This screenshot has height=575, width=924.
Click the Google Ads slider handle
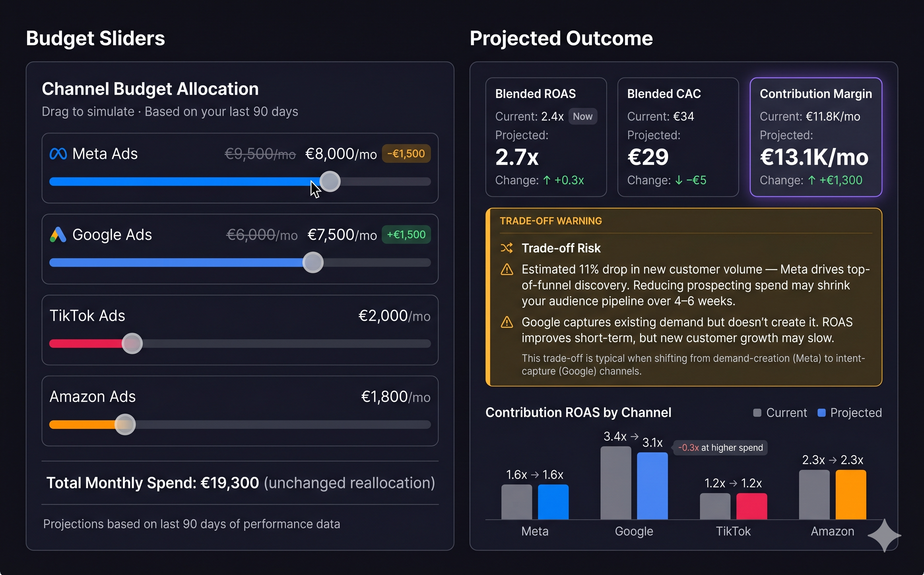[x=313, y=262]
